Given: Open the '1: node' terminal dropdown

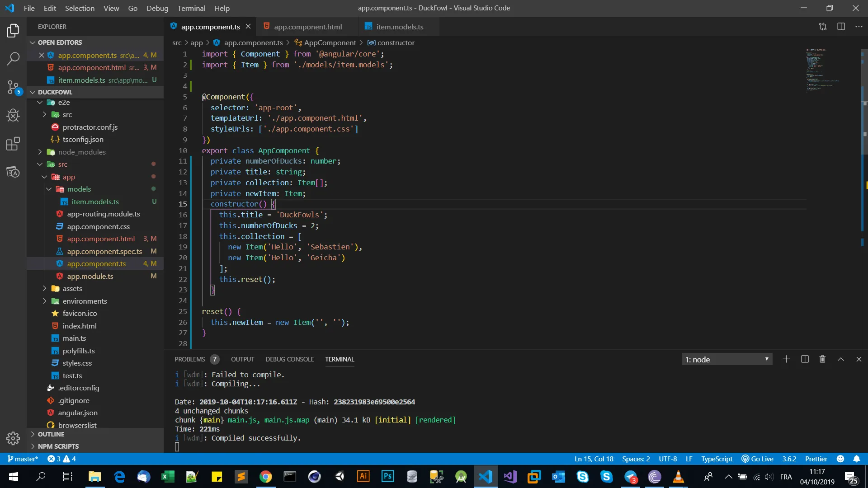Looking at the screenshot, I should coord(726,359).
